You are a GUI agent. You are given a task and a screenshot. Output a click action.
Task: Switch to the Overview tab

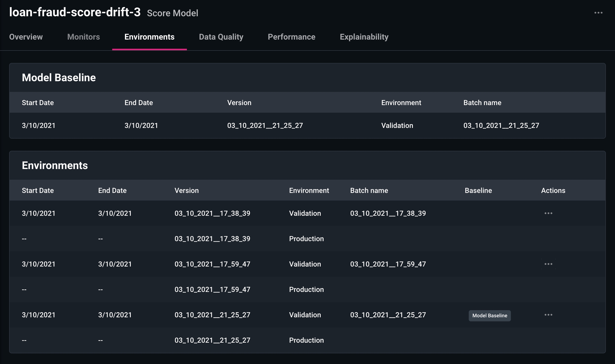(x=26, y=37)
